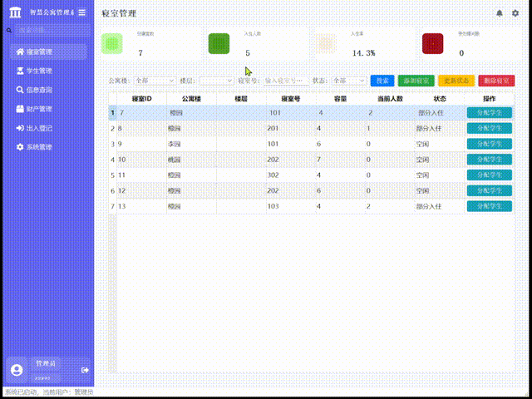532x399 pixels.
Task: Click the 寝室号 input field
Action: click(287, 81)
